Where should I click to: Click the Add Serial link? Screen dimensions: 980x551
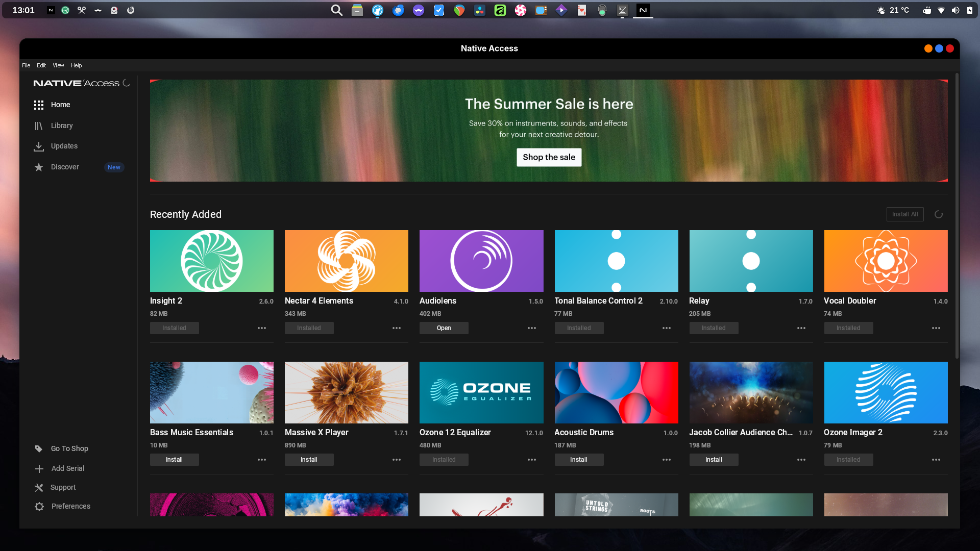68,469
